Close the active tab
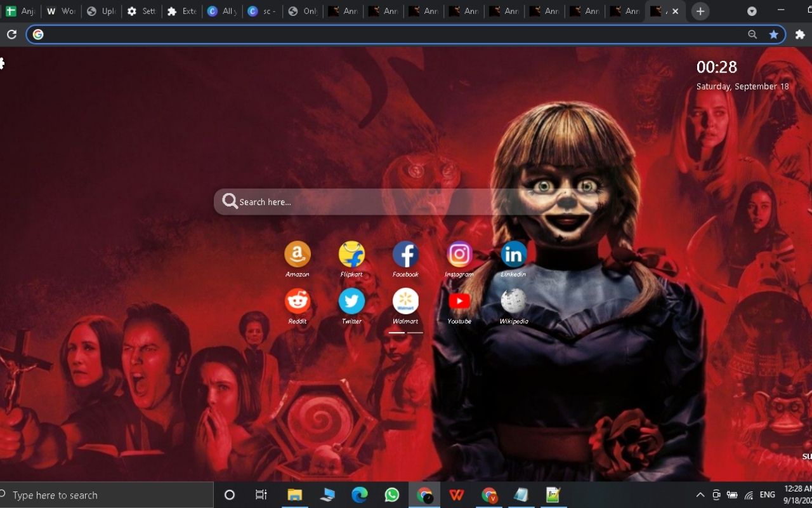Image resolution: width=812 pixels, height=508 pixels. tap(675, 11)
